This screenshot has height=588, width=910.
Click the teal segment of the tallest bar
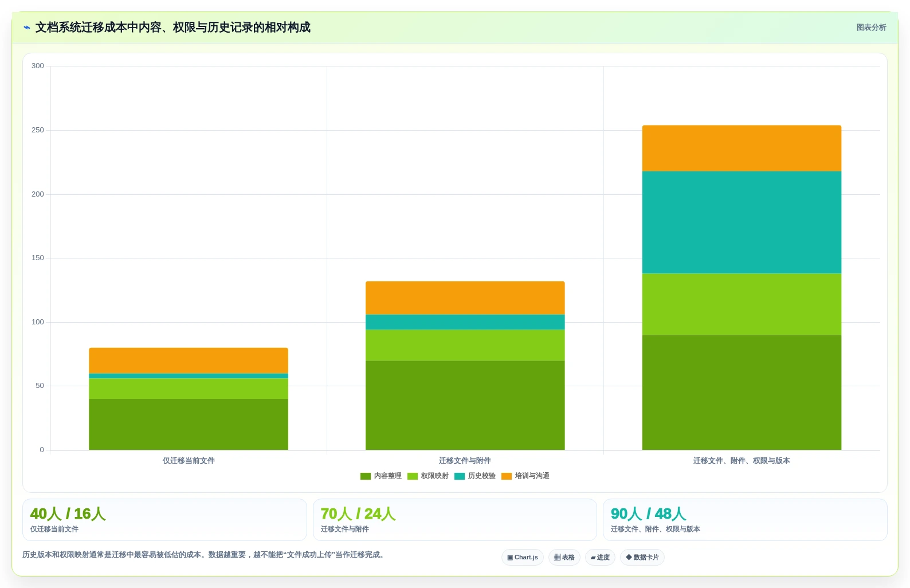pos(742,222)
